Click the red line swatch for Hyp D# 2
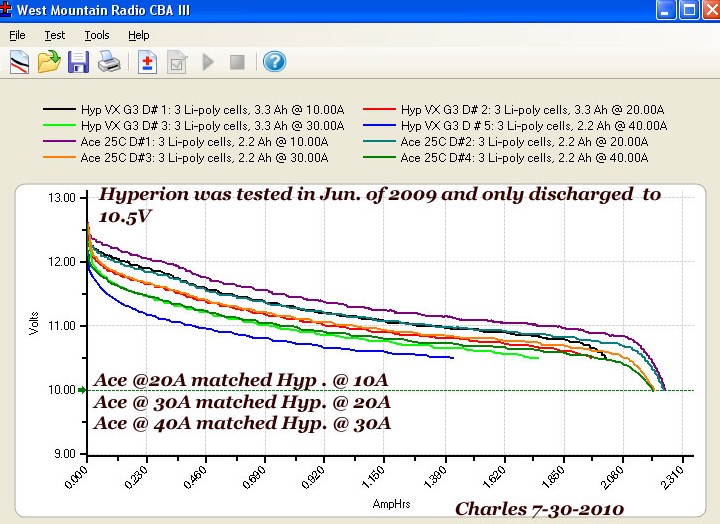 point(379,109)
